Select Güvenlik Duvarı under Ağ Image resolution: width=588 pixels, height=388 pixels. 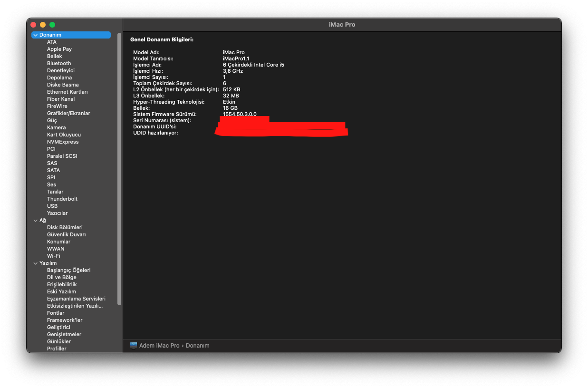[67, 234]
